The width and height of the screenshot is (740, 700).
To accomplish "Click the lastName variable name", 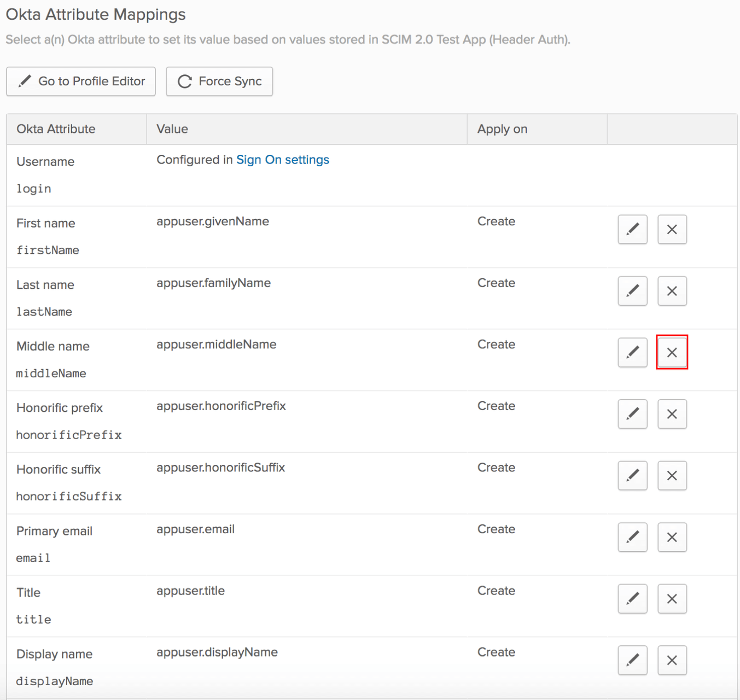I will (x=44, y=312).
